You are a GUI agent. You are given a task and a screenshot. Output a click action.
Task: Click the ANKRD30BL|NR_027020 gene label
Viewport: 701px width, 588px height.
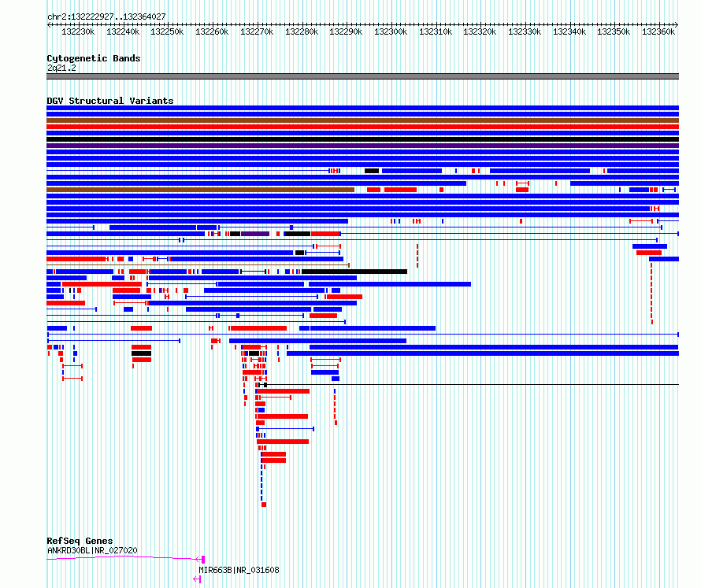92,550
